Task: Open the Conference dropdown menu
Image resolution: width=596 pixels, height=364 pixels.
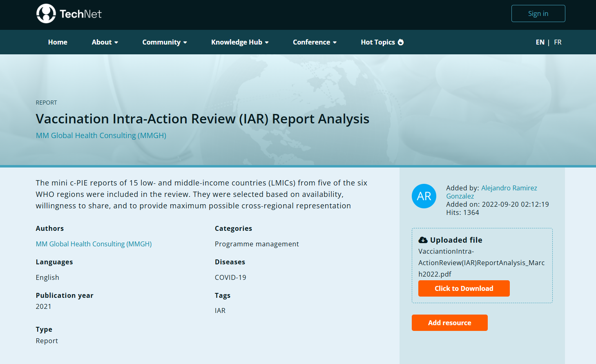Action: [x=315, y=42]
